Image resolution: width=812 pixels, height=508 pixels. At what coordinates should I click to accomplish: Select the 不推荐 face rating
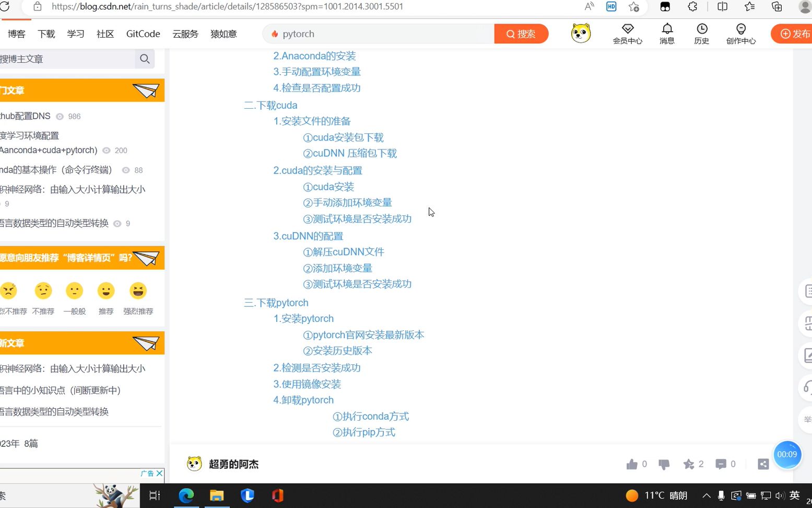pos(43,291)
